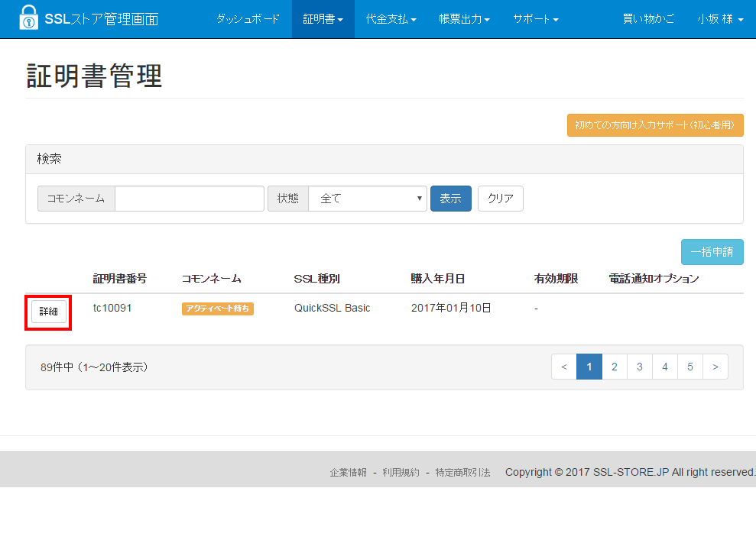
Task: Open 詳細 for certificate tc10091
Action: (x=49, y=312)
